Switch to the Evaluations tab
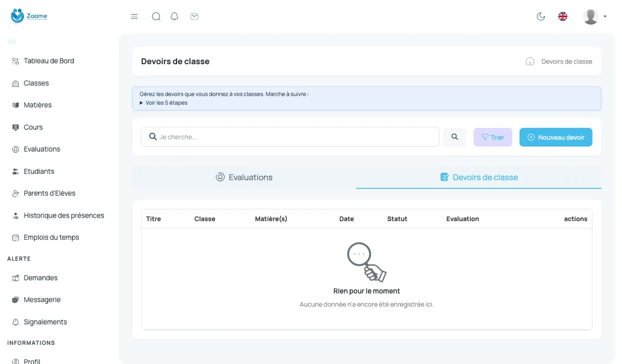 [244, 177]
